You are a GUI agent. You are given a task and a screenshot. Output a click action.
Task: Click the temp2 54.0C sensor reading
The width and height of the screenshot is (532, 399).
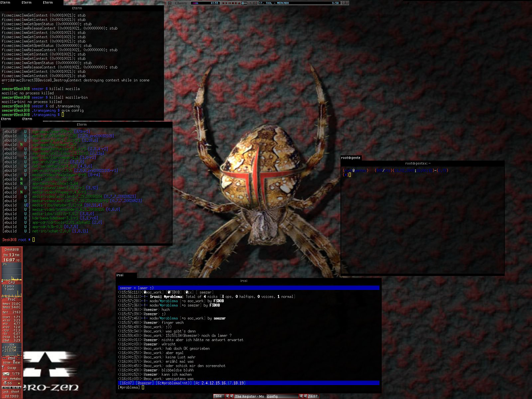12,308
